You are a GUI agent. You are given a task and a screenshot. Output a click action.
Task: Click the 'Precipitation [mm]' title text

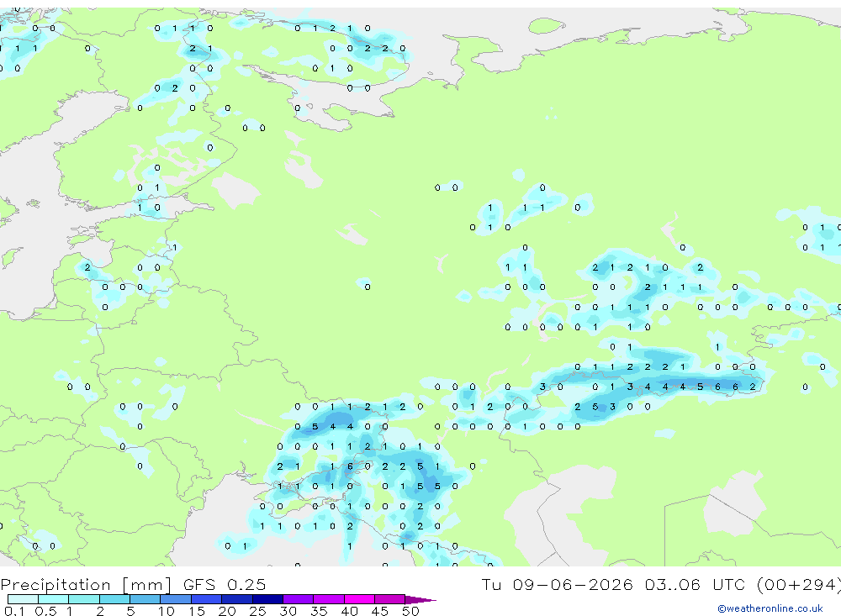coord(86,584)
